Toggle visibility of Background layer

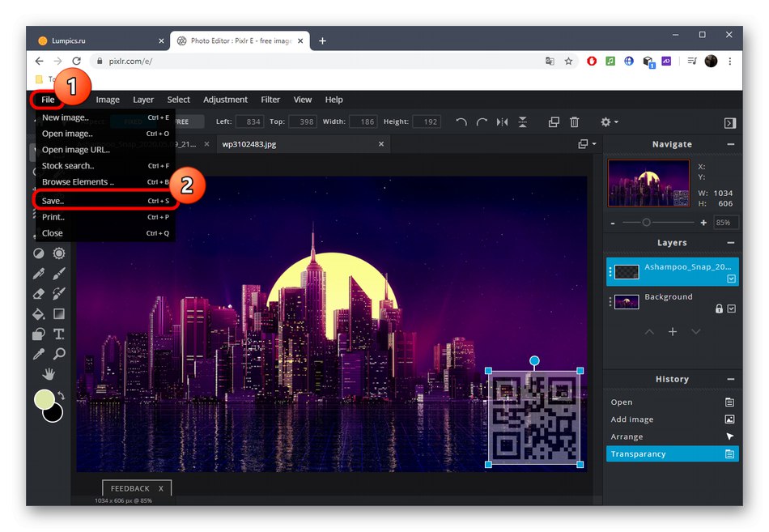coord(731,309)
